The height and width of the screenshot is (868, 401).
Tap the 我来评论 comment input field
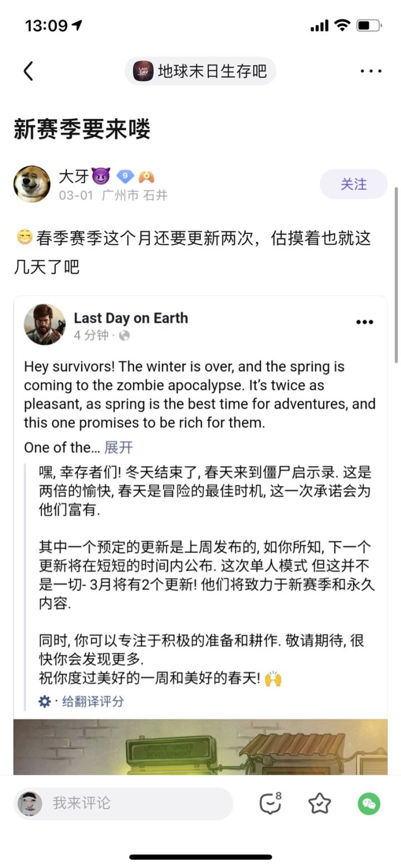124,803
